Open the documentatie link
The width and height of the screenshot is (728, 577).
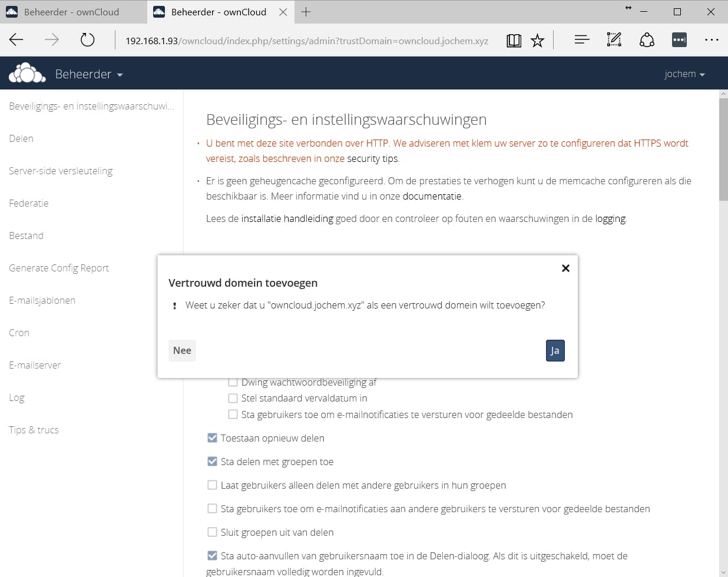[432, 196]
